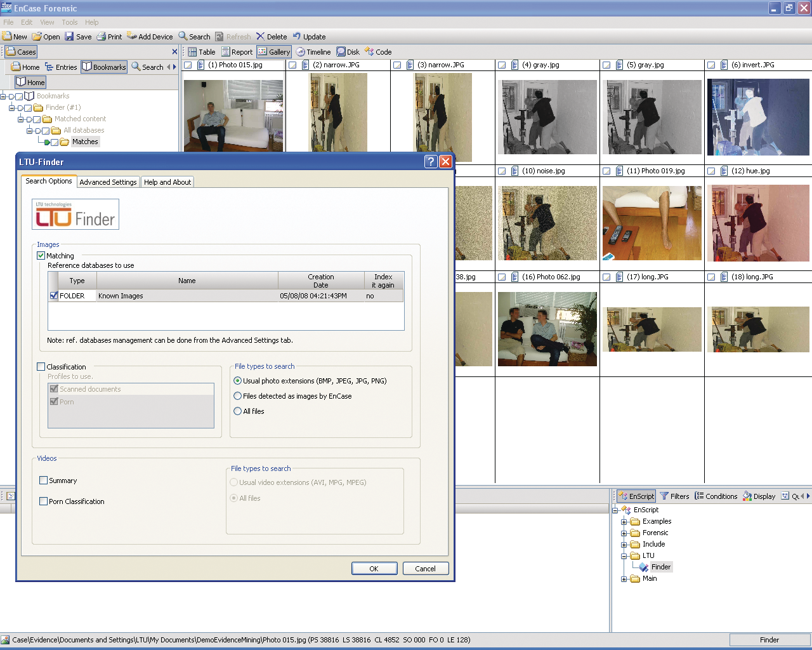Collapse the LTU folder in EnScript tree
This screenshot has width=812, height=650.
click(624, 556)
